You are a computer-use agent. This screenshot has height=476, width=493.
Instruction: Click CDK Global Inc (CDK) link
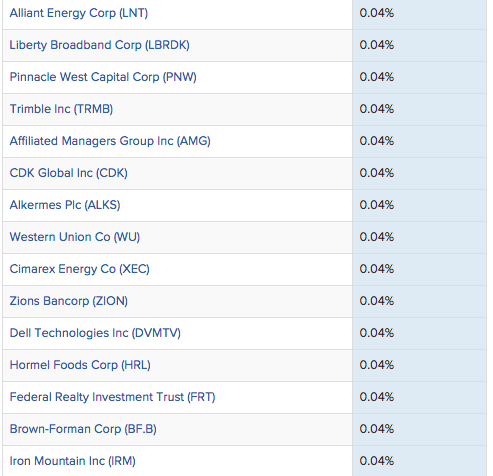[69, 173]
